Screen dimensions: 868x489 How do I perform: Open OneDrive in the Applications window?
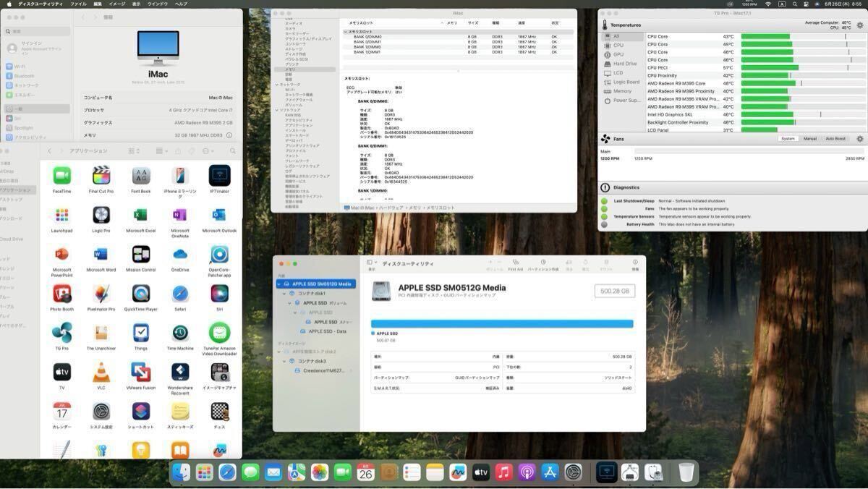(x=180, y=254)
